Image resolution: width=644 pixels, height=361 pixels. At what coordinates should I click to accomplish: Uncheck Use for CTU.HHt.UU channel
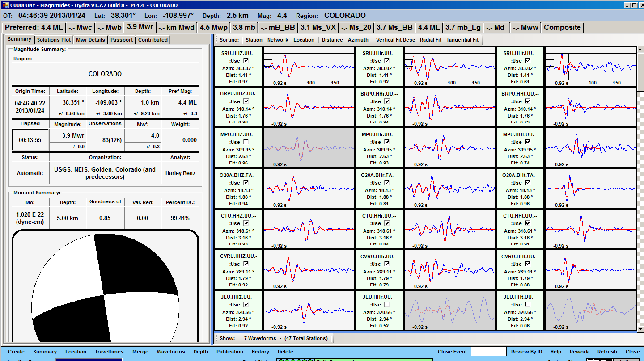[x=527, y=223]
